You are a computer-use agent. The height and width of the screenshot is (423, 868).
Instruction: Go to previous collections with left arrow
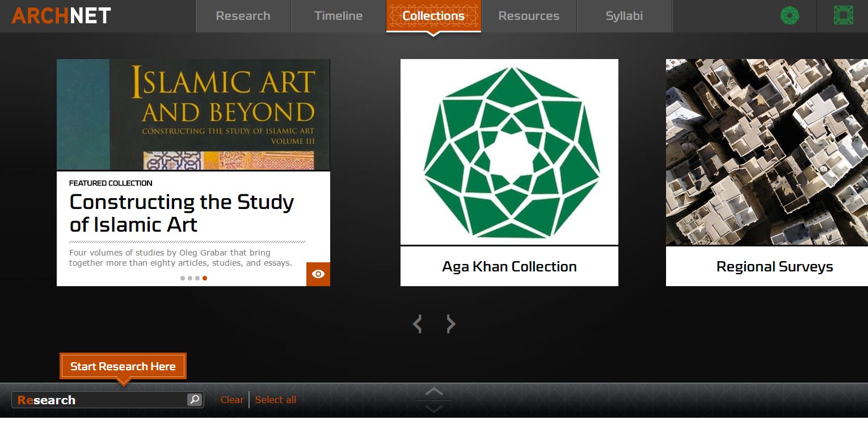pos(418,324)
